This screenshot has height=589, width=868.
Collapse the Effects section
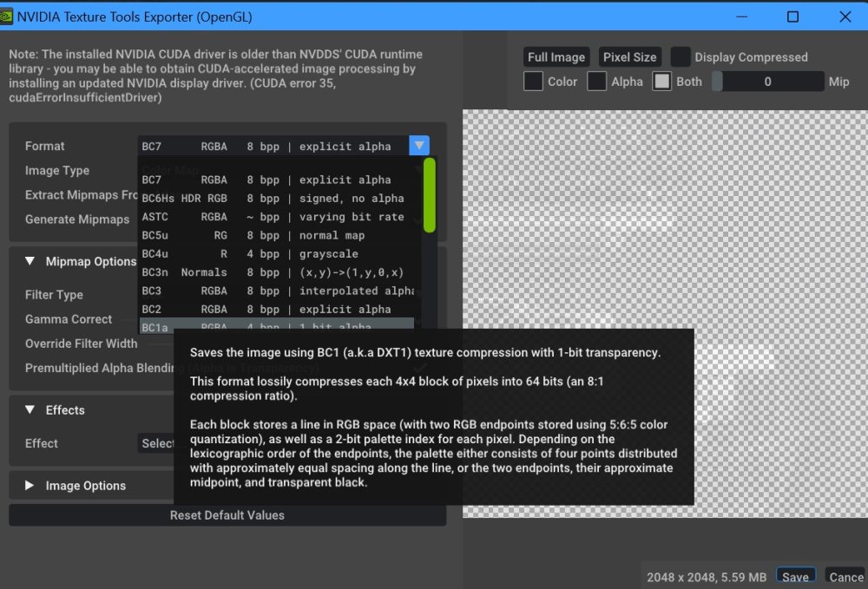[31, 410]
